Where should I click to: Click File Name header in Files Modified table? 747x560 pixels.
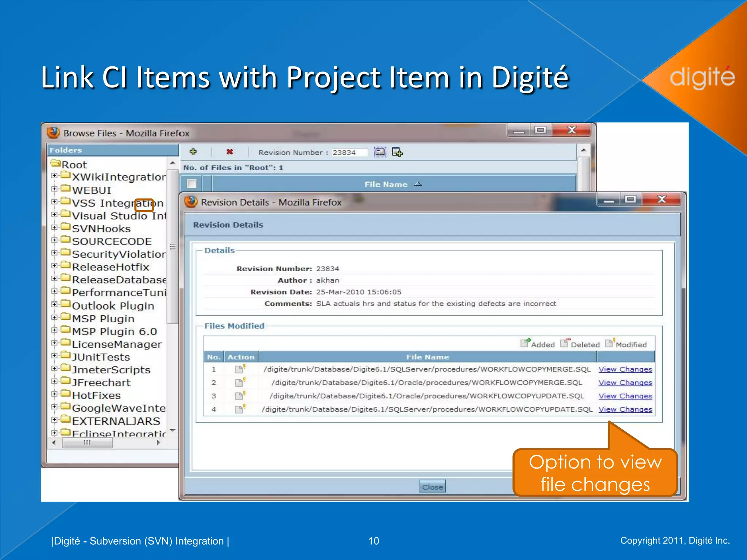[x=427, y=357]
